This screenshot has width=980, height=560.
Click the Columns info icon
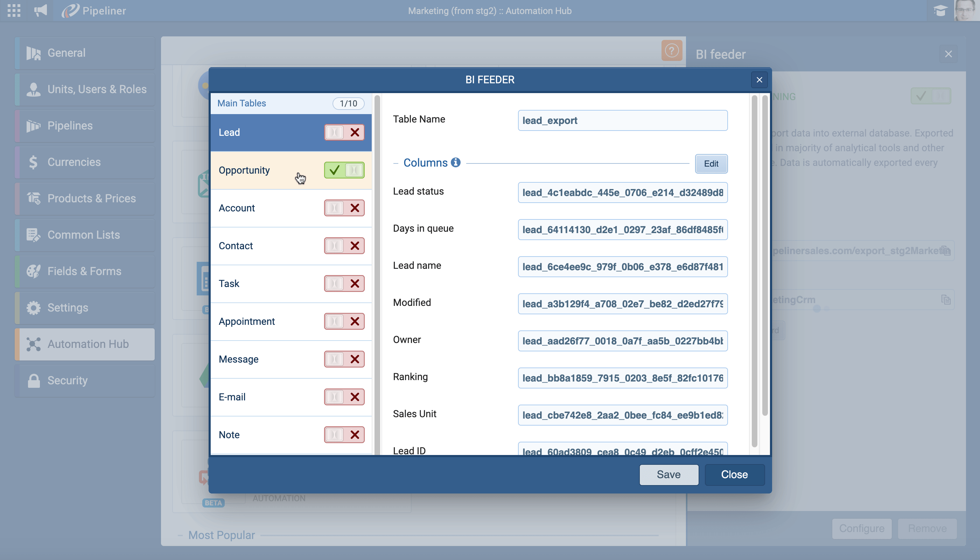pyautogui.click(x=455, y=163)
